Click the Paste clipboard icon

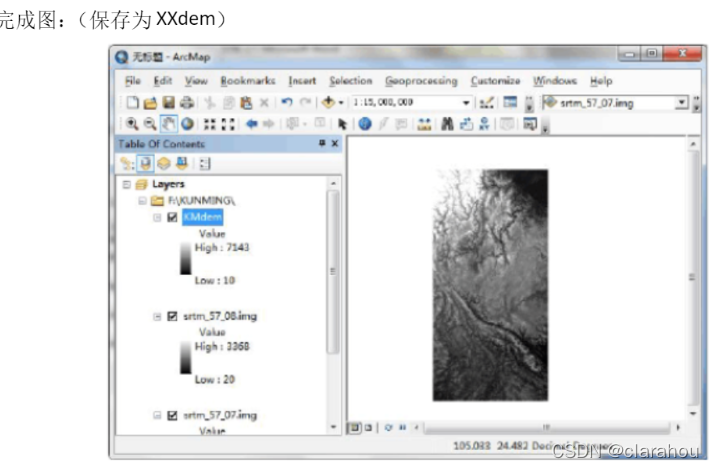click(246, 103)
